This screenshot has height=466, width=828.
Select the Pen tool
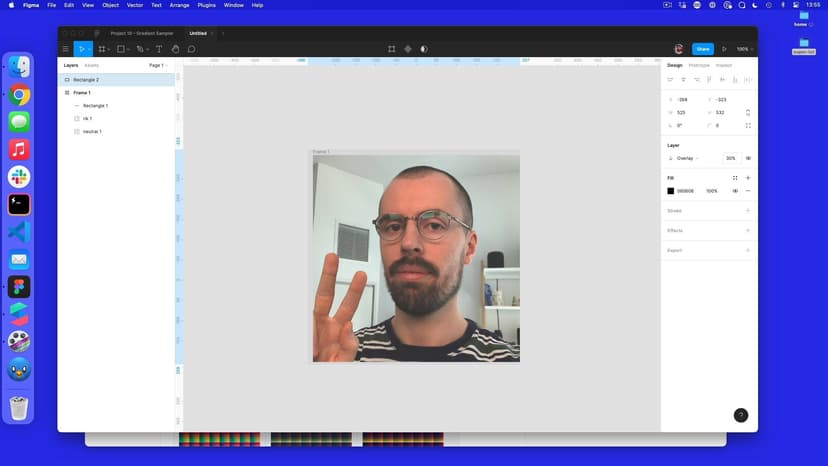pyautogui.click(x=140, y=49)
